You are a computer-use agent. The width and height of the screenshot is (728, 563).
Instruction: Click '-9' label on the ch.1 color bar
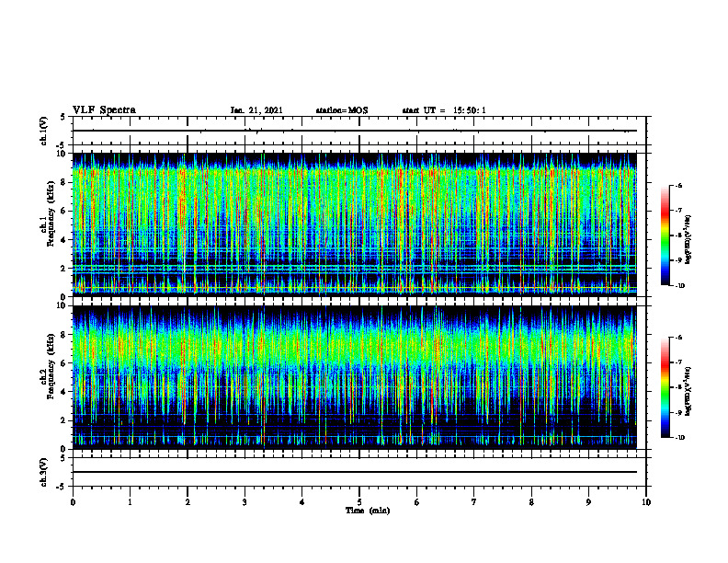click(x=677, y=260)
